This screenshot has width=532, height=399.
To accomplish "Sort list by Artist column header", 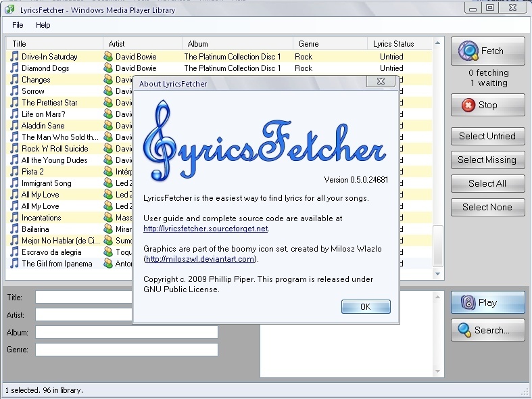I will [143, 44].
